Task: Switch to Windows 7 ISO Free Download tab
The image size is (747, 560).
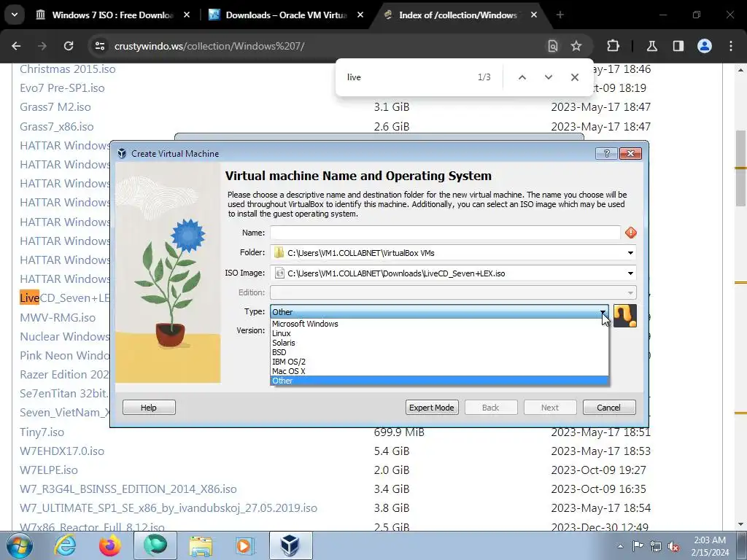Action: pyautogui.click(x=113, y=15)
